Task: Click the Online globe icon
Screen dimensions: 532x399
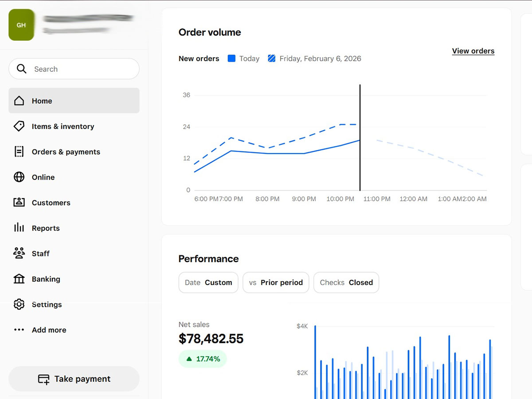Action: click(x=19, y=177)
